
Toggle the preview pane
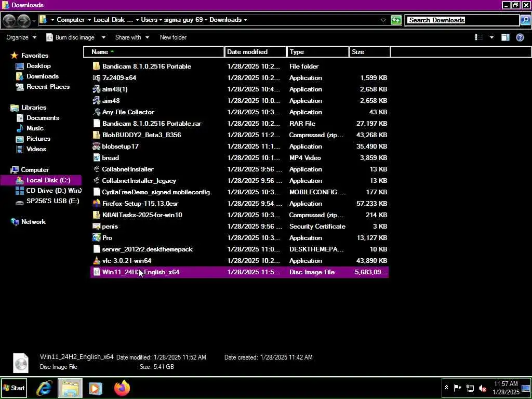(x=506, y=37)
